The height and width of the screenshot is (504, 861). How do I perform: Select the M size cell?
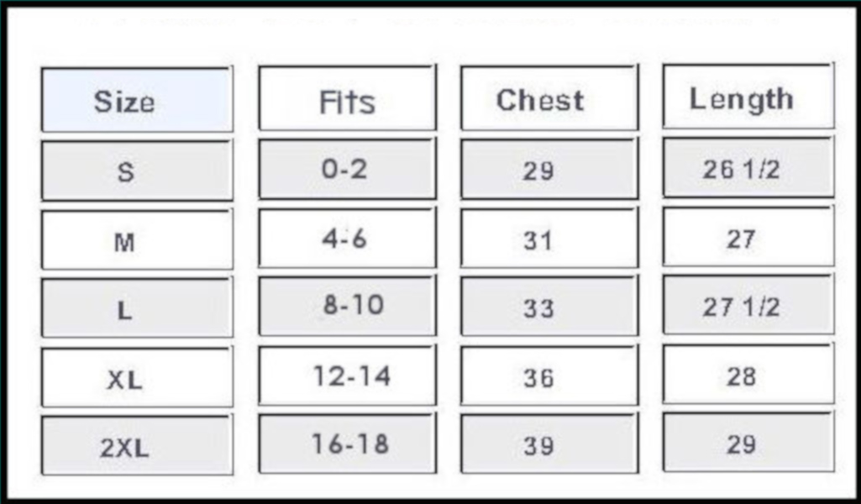click(x=137, y=240)
